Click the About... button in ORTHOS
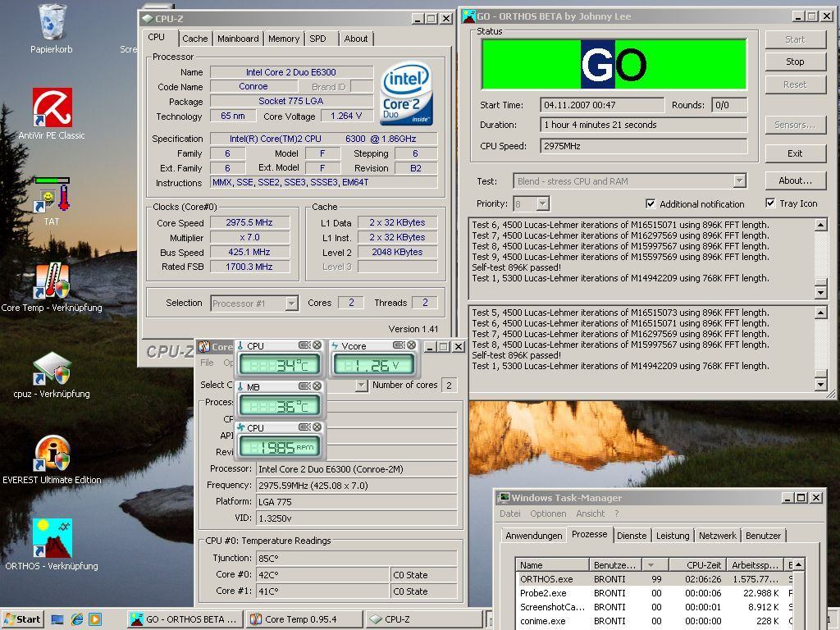This screenshot has width=840, height=630. 795,180
